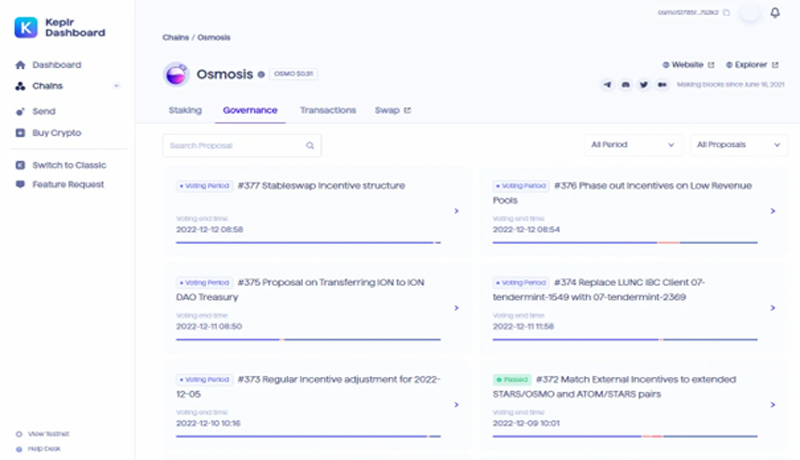The image size is (800, 460).
Task: Open Buy Crypto in sidebar
Action: point(57,133)
